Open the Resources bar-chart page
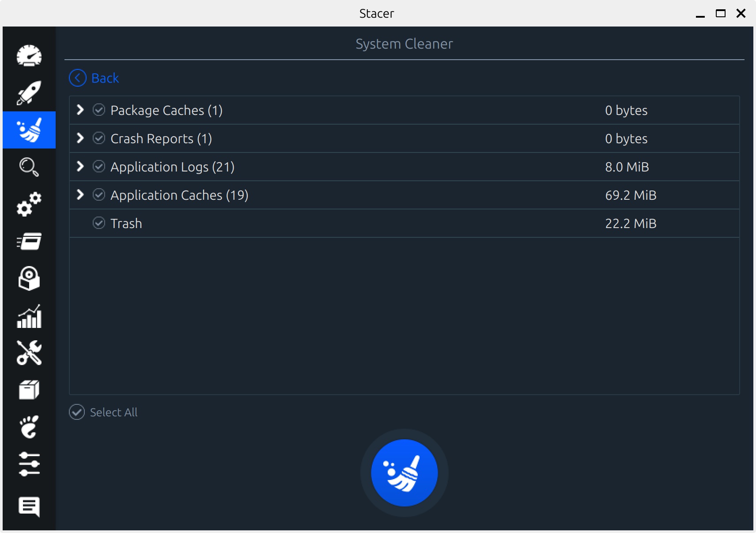756x533 pixels. (29, 316)
